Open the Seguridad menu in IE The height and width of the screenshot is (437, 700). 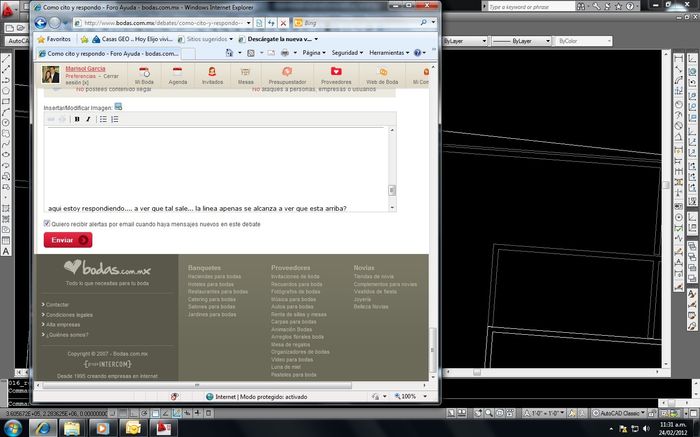(x=347, y=53)
